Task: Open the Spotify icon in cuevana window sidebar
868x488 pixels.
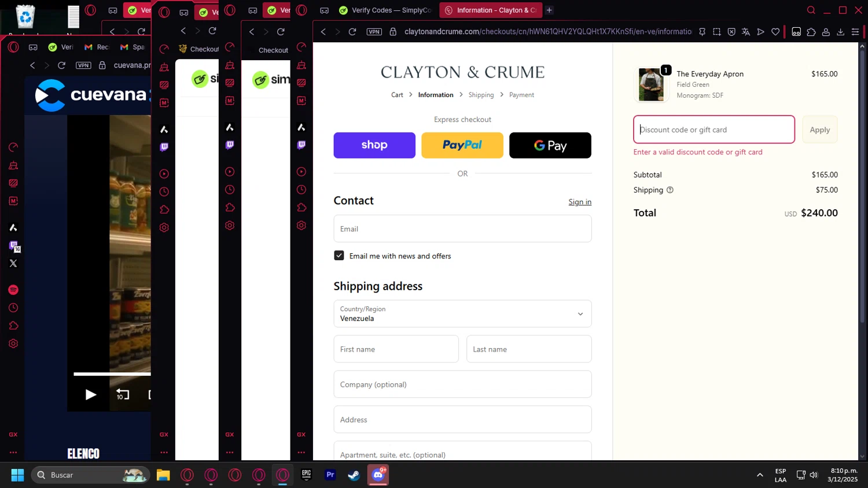Action: point(13,290)
